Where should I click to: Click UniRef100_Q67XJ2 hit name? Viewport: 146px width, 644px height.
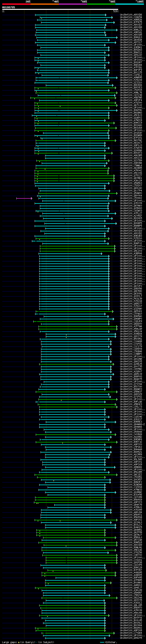[131, 105]
